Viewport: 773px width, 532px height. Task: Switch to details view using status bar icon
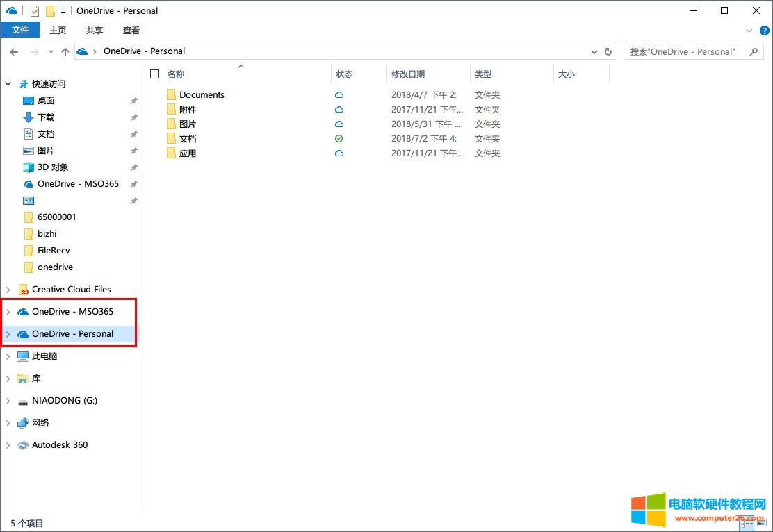pyautogui.click(x=747, y=524)
